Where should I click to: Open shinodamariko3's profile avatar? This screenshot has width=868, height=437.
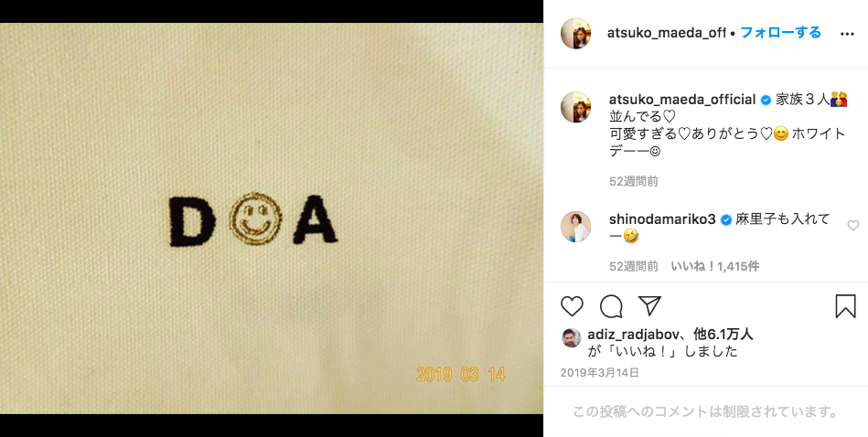(x=575, y=226)
